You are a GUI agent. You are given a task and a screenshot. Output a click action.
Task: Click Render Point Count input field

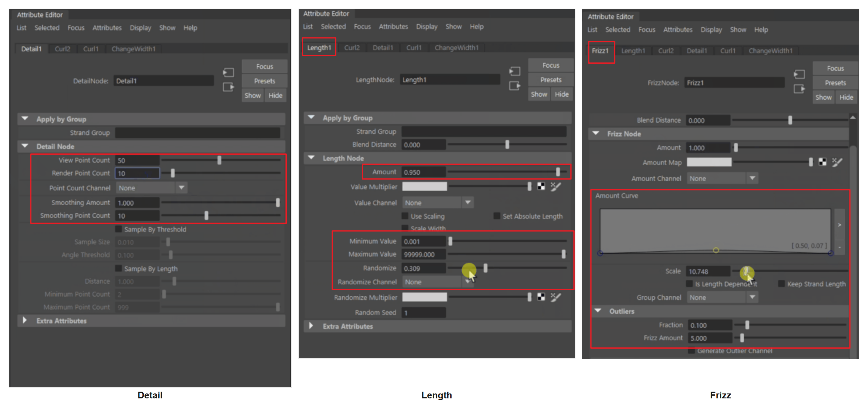point(137,173)
